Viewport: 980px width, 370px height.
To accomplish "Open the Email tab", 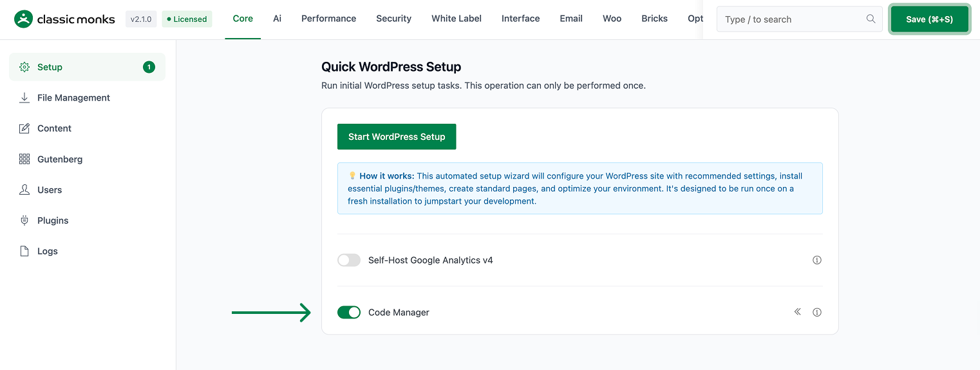I will pos(571,19).
